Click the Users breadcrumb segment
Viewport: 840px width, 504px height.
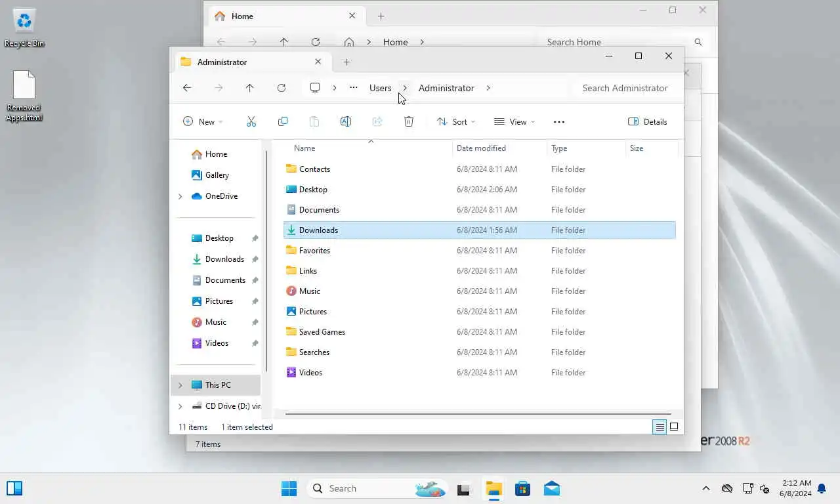click(381, 88)
